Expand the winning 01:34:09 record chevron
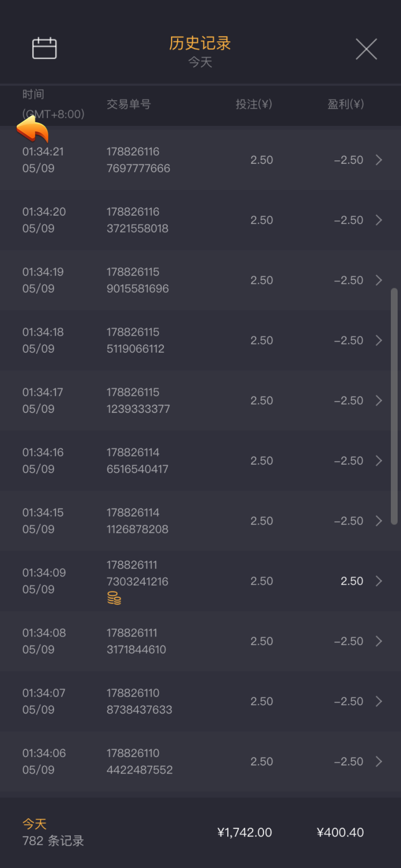 point(379,581)
